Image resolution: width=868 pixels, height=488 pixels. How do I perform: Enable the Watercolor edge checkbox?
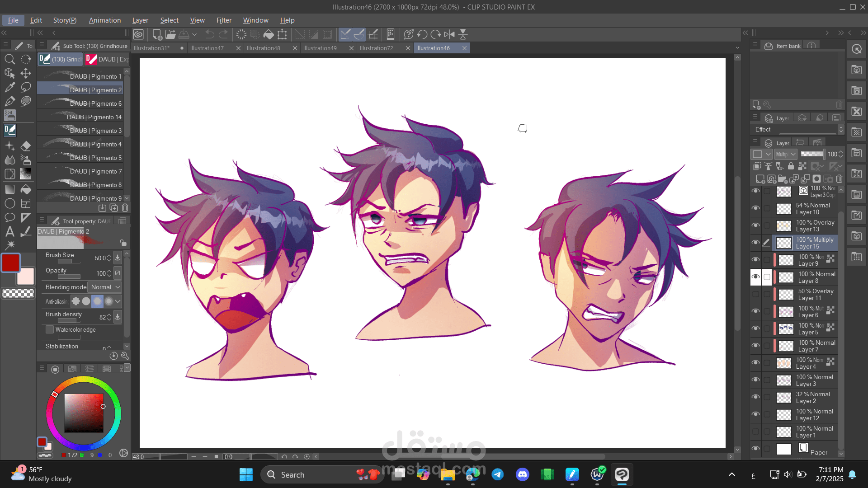pos(50,330)
